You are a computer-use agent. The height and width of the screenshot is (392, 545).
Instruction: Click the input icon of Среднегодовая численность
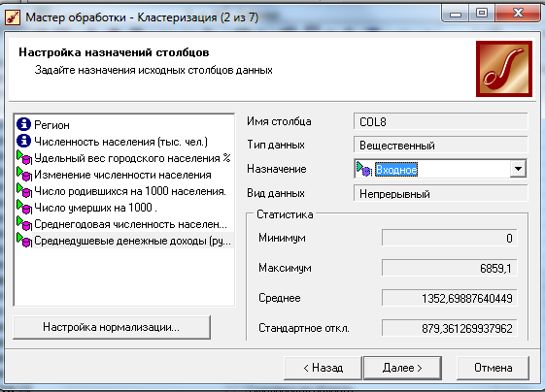click(x=24, y=223)
